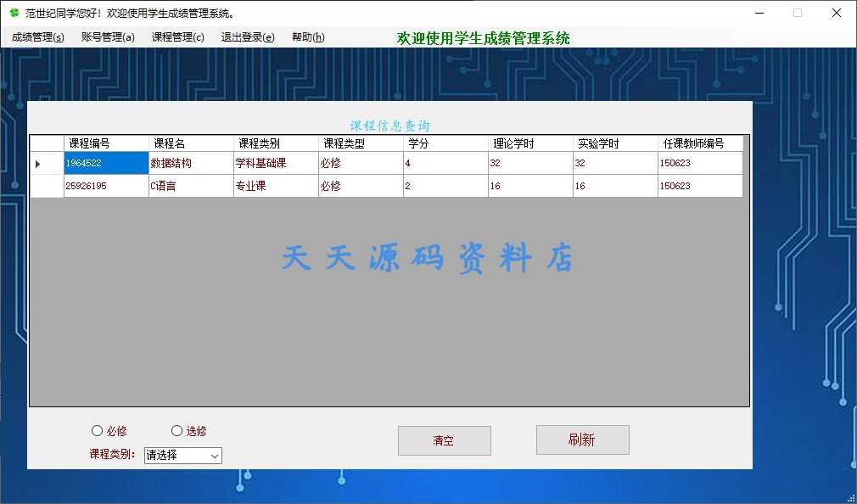Click the credit value 4 cell
The image size is (857, 504).
[x=446, y=164]
